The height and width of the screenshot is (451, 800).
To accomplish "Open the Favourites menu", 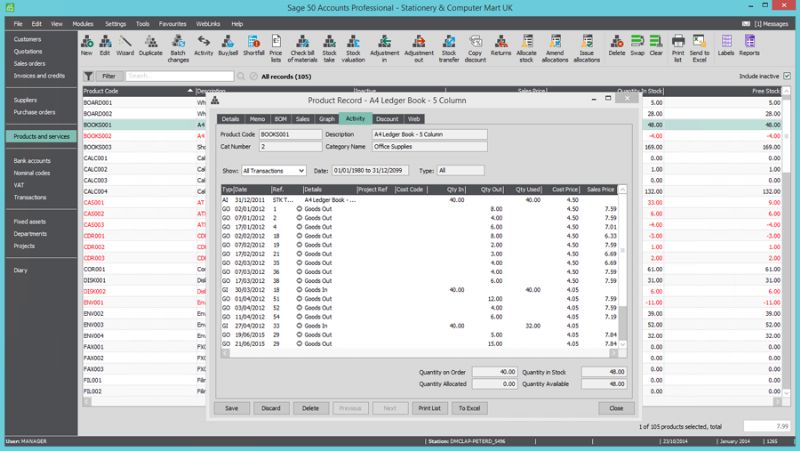I will [x=172, y=23].
